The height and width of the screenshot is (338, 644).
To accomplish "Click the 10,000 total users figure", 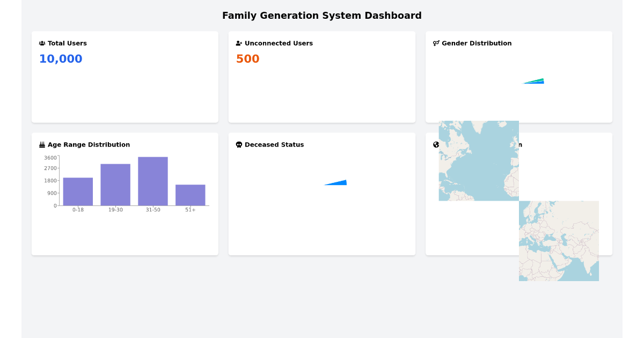I will click(x=60, y=58).
